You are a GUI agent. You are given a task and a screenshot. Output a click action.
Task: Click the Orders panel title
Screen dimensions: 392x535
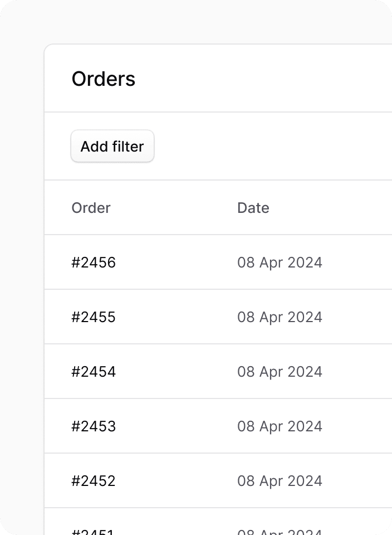[x=104, y=78]
